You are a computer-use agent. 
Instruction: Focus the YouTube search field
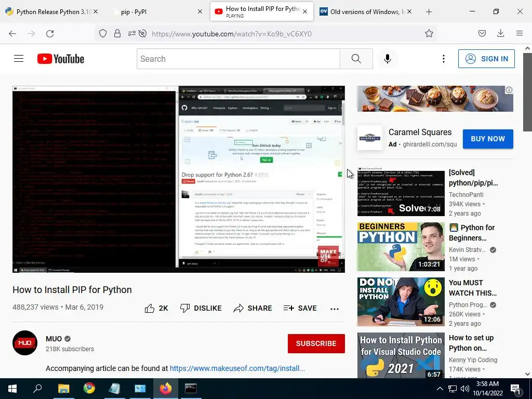238,59
